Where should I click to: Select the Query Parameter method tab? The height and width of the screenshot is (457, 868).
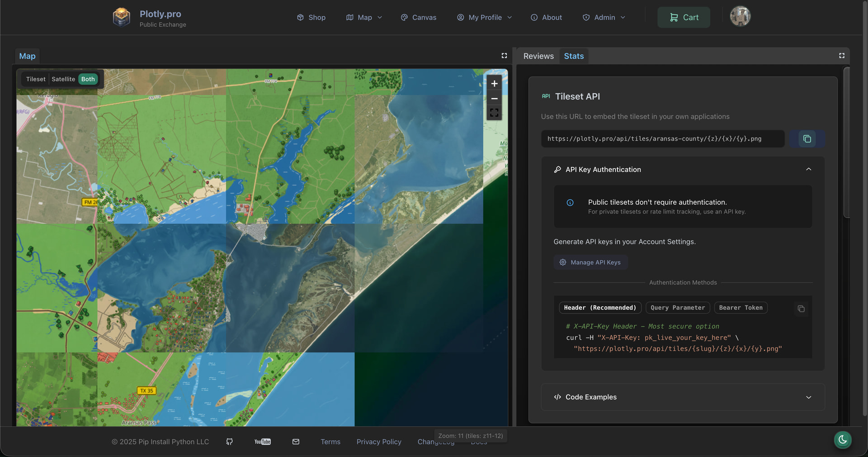pos(677,308)
